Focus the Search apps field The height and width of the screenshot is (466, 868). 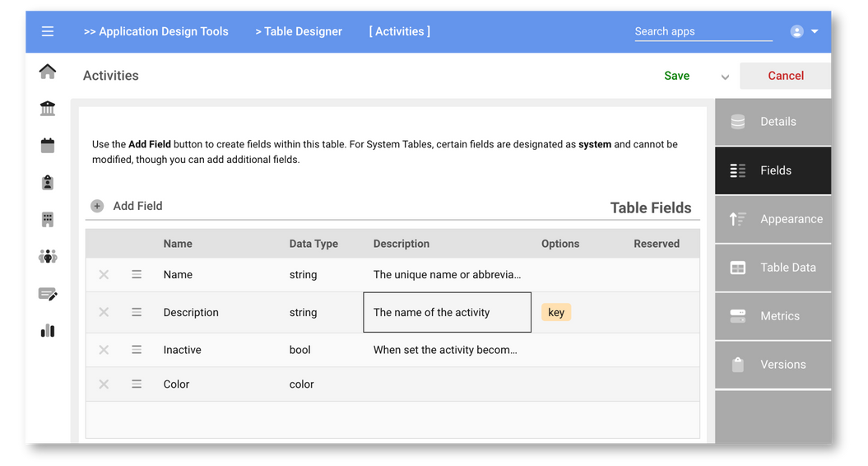click(703, 31)
